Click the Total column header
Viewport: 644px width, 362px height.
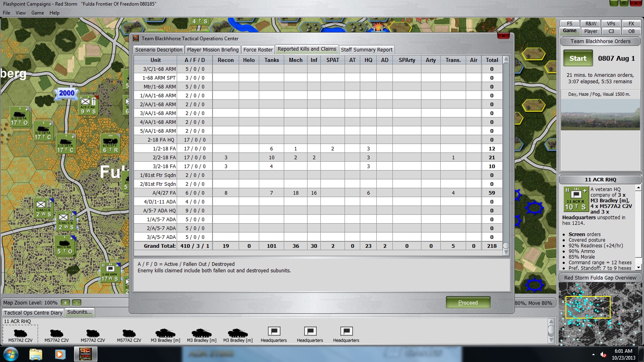coord(492,60)
